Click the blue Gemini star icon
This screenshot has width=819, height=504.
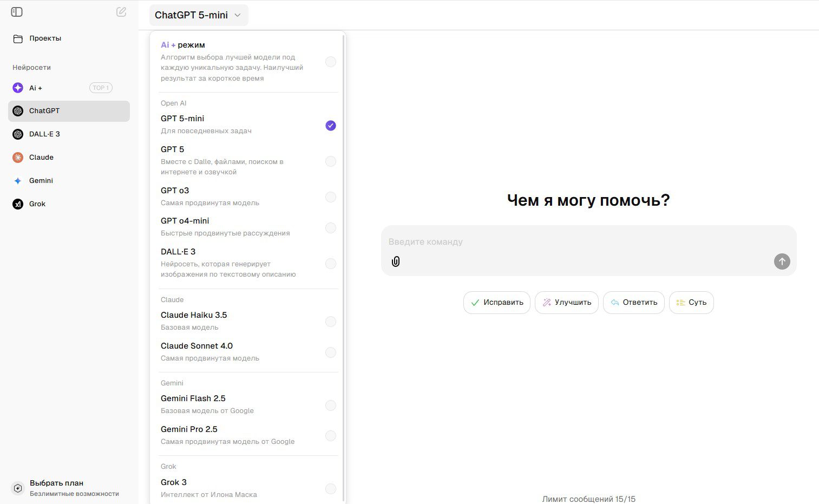pos(18,181)
